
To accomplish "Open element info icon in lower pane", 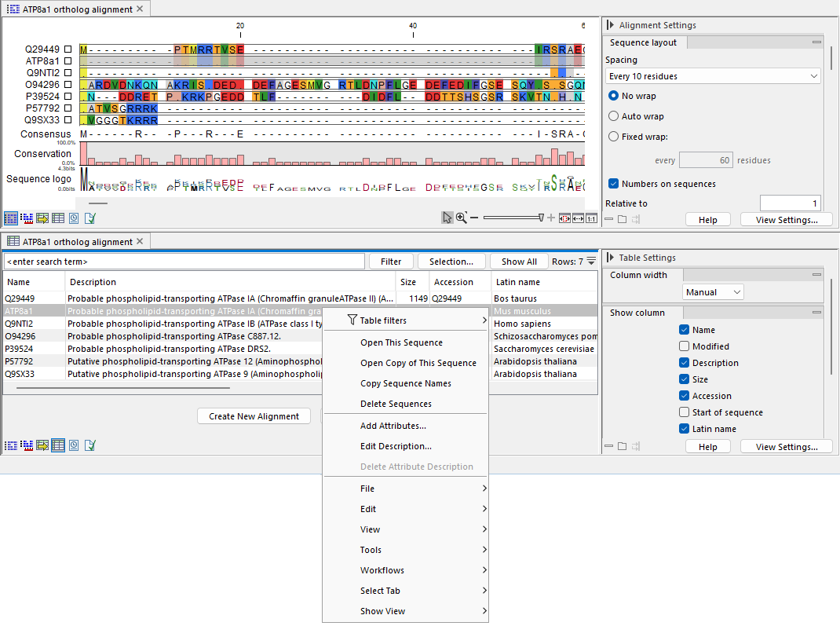I will 90,445.
